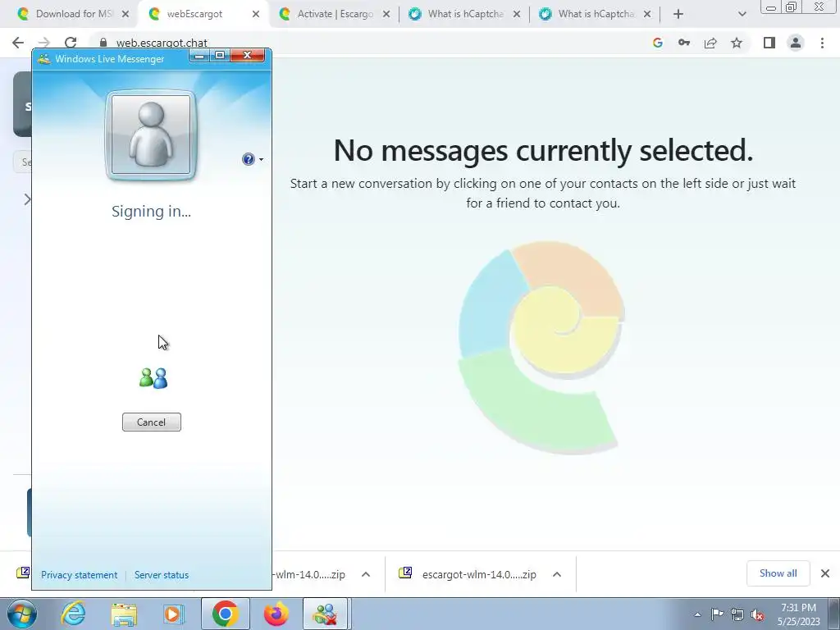This screenshot has height=630, width=840.
Task: Expand the webEscargot sidebar chevron
Action: pyautogui.click(x=27, y=199)
